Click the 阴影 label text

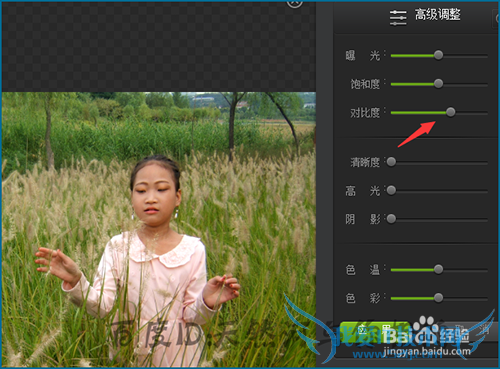363,219
